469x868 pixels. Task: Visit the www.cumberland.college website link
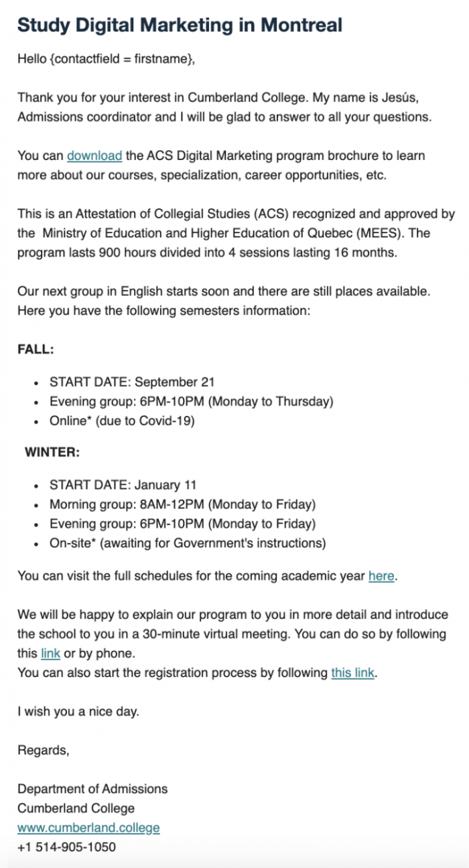click(88, 828)
